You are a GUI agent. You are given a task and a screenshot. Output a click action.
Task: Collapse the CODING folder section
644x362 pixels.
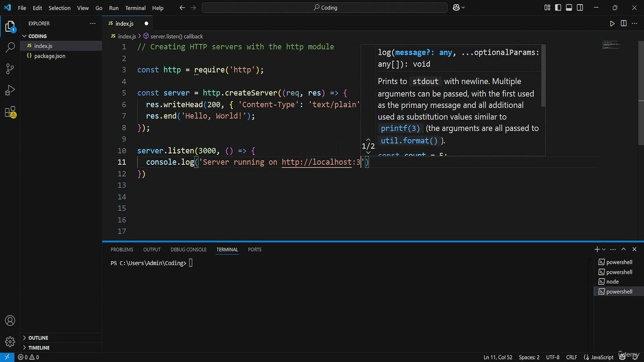[61, 36]
